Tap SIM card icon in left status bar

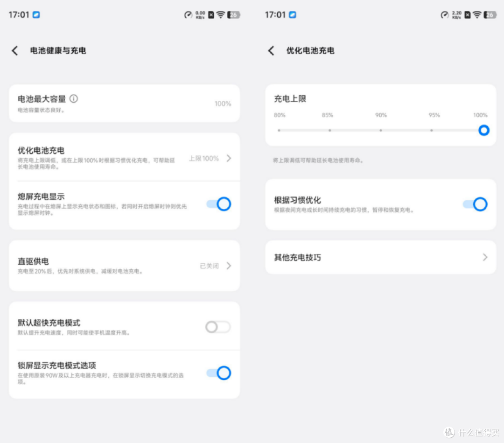click(x=211, y=15)
